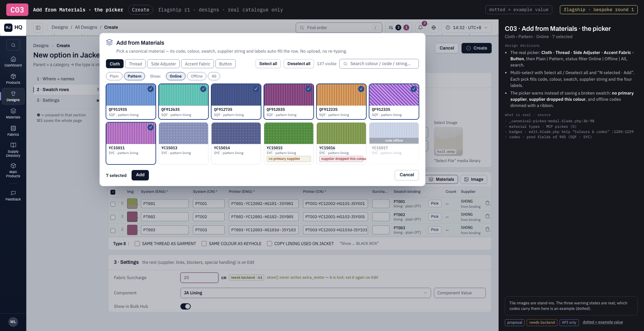Click the Search colour / code field
Viewport: 644px width, 331px height.
coord(379,64)
